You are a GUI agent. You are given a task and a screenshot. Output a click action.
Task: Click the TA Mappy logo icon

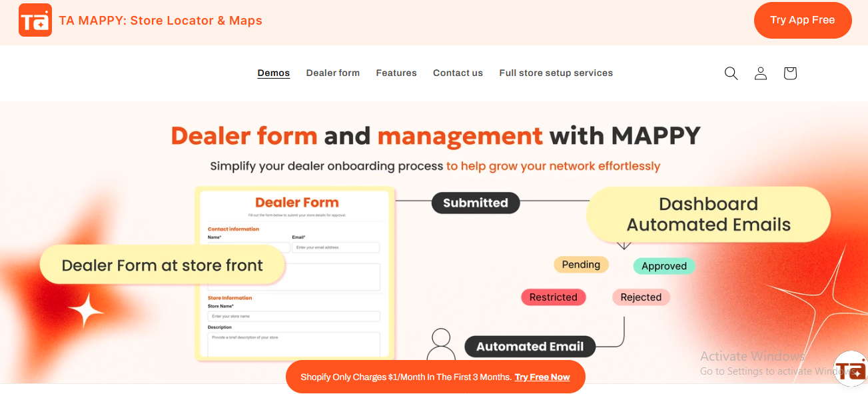(x=35, y=20)
